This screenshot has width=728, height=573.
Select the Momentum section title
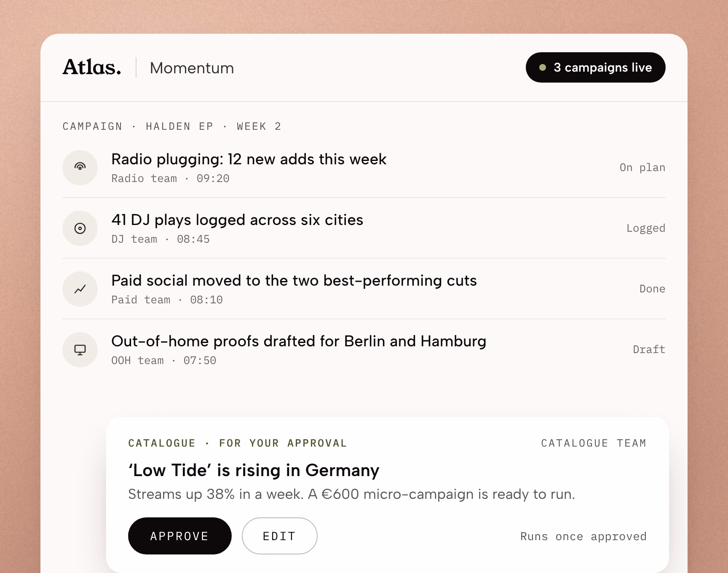pyautogui.click(x=192, y=68)
